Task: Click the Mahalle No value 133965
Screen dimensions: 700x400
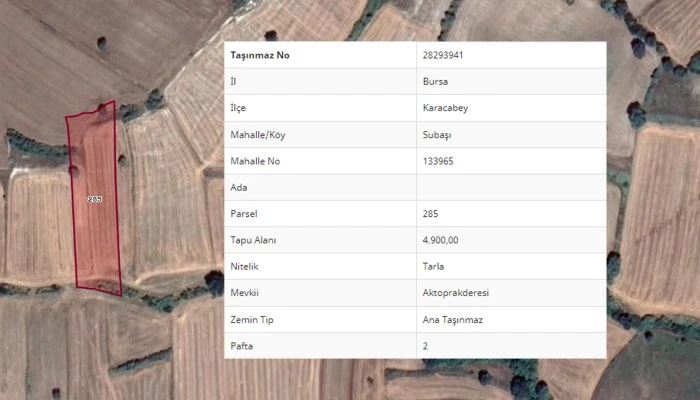Action: (440, 161)
